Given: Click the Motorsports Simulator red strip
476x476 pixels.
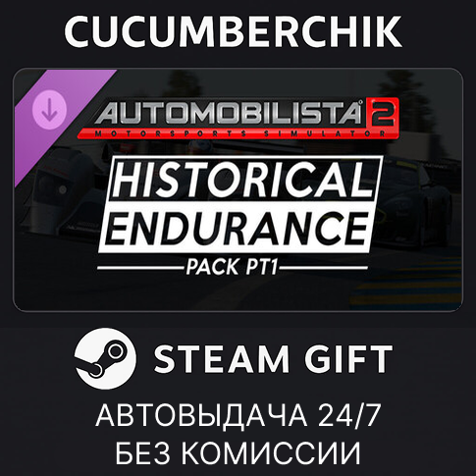Looking at the screenshot, I should pyautogui.click(x=238, y=133).
